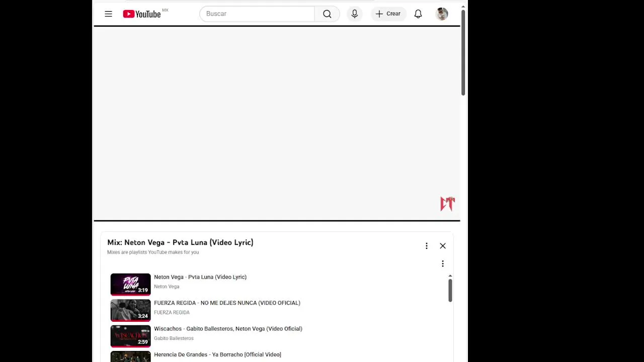Open the Crear button
Screen dimensions: 644x362
point(388,14)
